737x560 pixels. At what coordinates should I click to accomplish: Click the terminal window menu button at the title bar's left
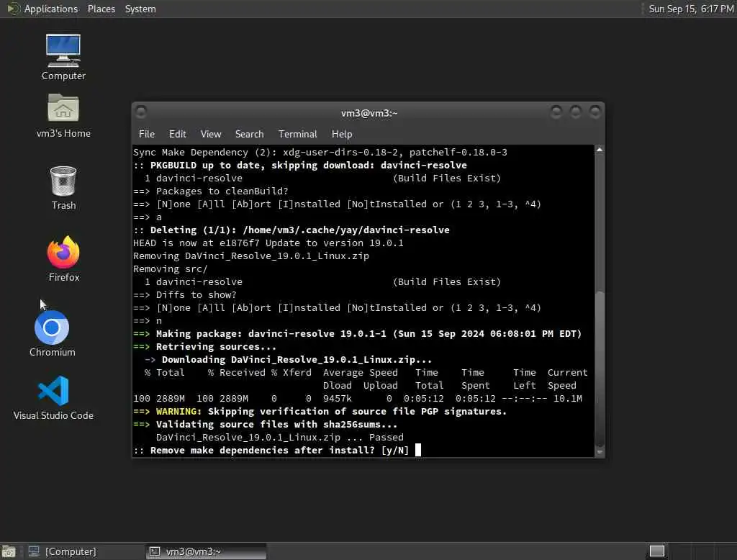point(140,112)
